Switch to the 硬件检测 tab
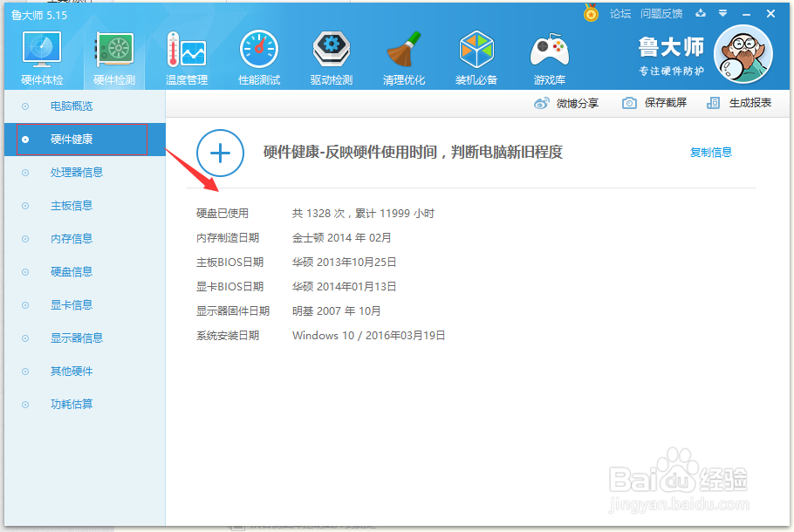This screenshot has width=794, height=532. coord(114,57)
